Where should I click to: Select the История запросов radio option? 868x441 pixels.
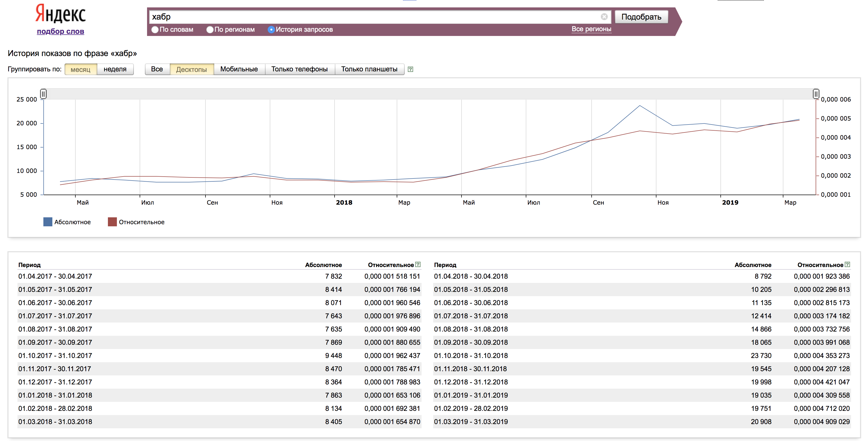click(x=271, y=30)
